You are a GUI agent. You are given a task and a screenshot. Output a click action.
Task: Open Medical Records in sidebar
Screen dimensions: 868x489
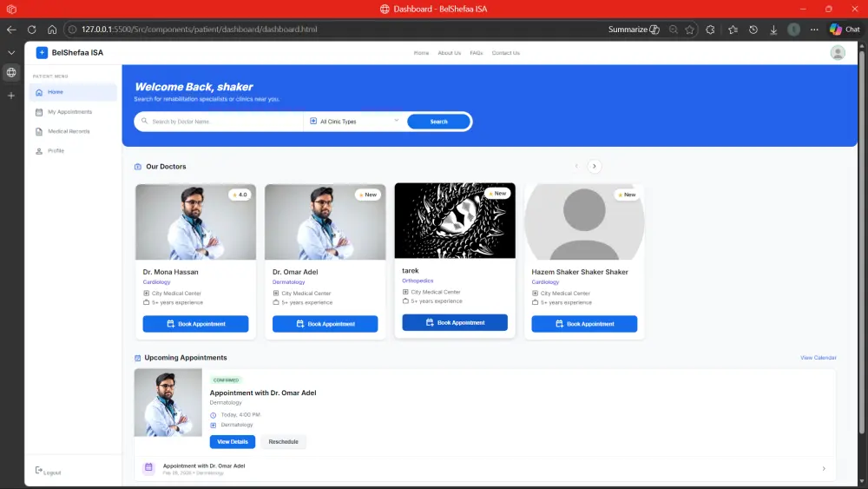pos(73,131)
